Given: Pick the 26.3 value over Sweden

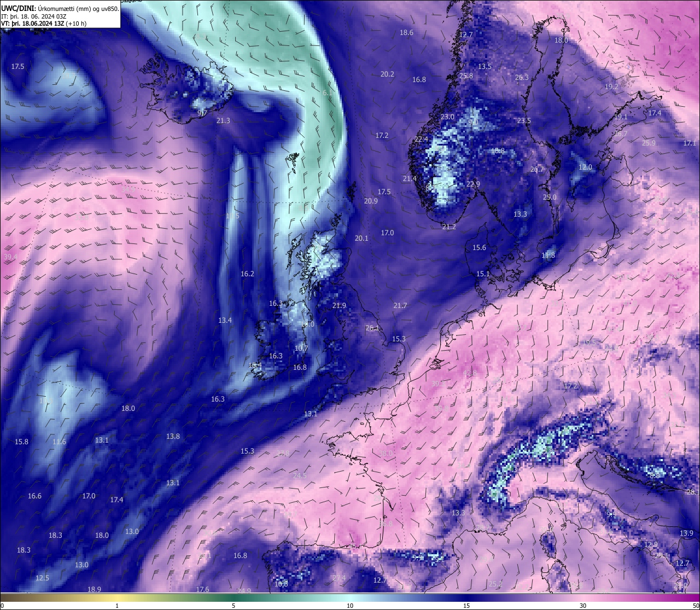Looking at the screenshot, I should [x=522, y=78].
